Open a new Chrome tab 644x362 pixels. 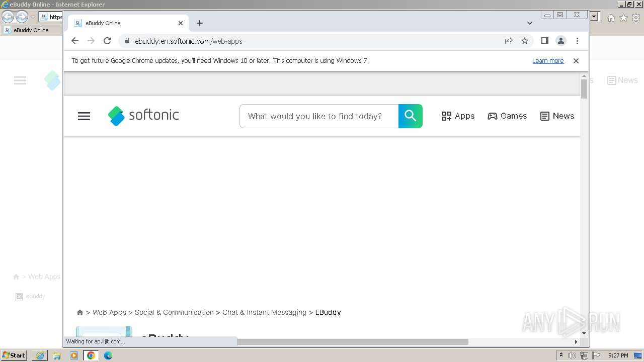coord(200,23)
